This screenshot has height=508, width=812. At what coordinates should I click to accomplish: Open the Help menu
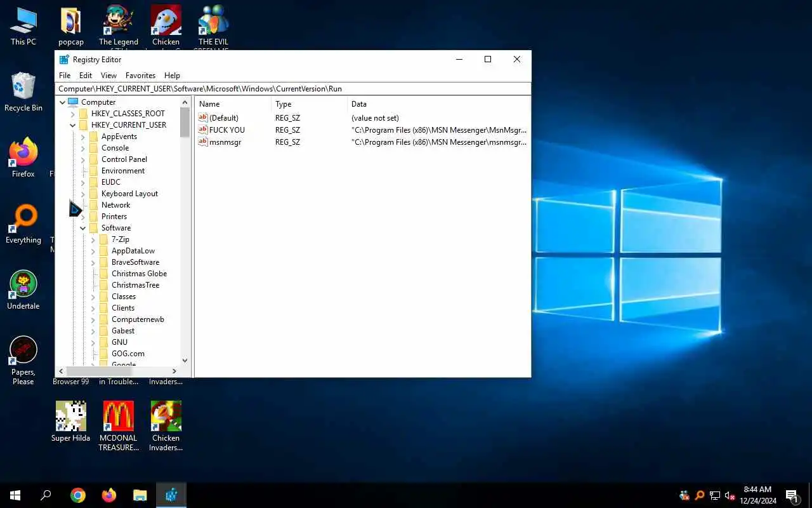click(x=172, y=75)
